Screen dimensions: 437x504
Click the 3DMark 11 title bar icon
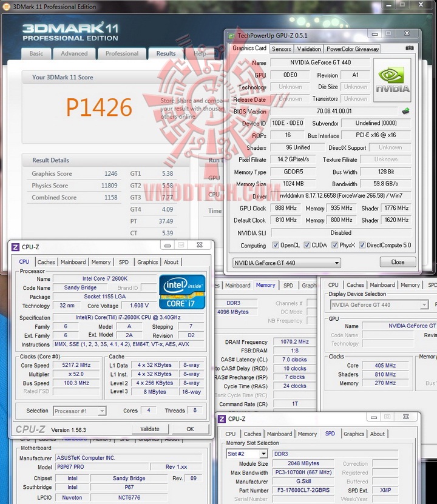[6, 7]
